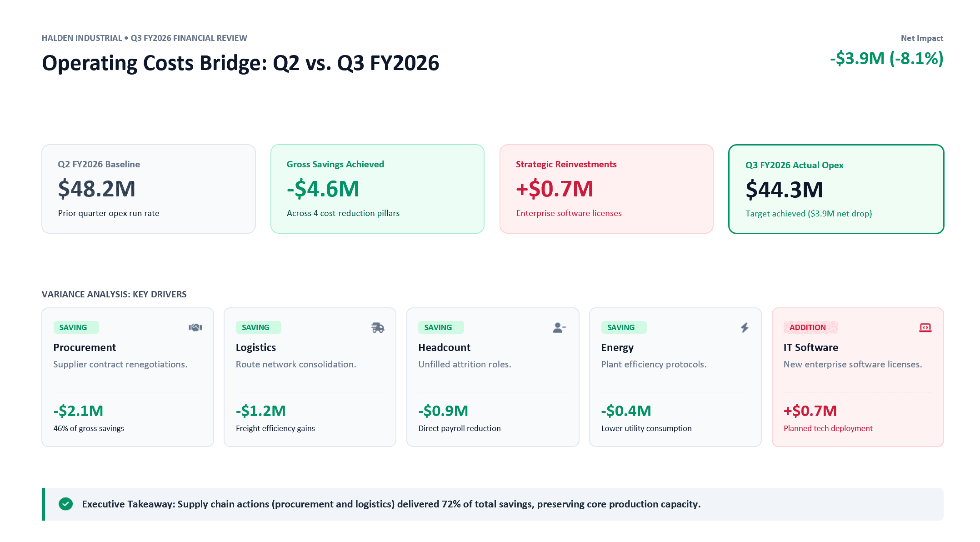Click the truck icon on Logistics card
The width and height of the screenshot is (980, 542).
pos(378,327)
